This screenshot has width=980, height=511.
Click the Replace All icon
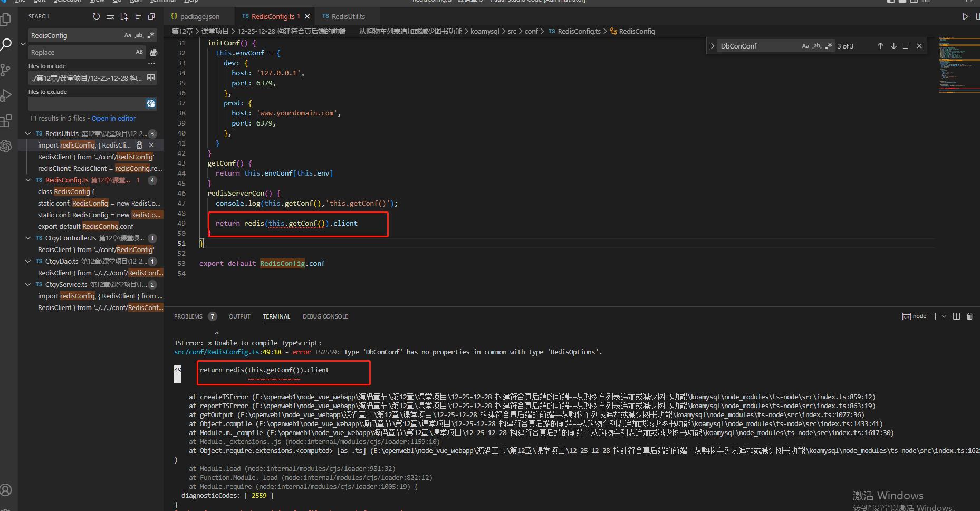coord(153,52)
